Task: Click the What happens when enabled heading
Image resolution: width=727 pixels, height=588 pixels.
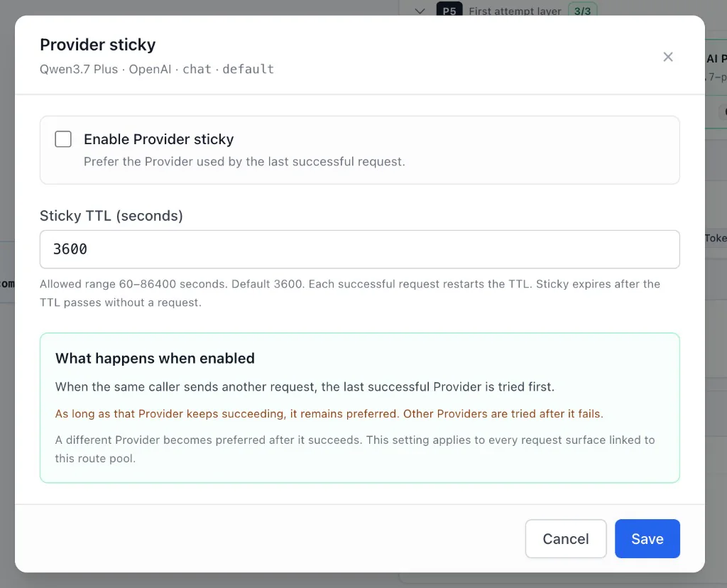Action: 155,358
